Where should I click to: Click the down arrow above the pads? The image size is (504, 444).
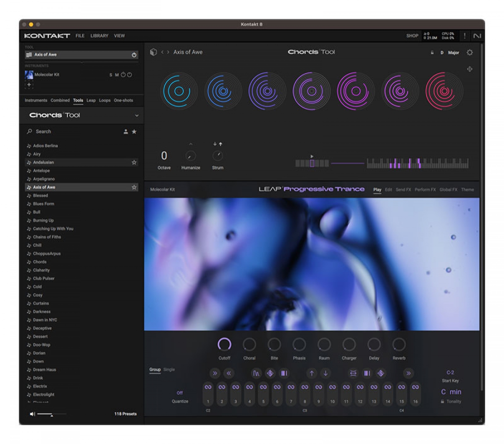click(x=325, y=373)
